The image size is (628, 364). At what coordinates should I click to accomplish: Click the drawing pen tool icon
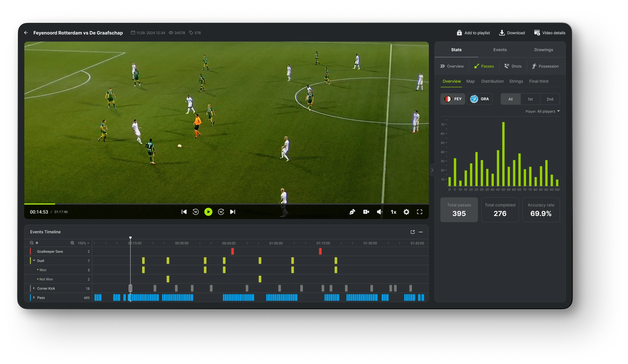coord(352,212)
